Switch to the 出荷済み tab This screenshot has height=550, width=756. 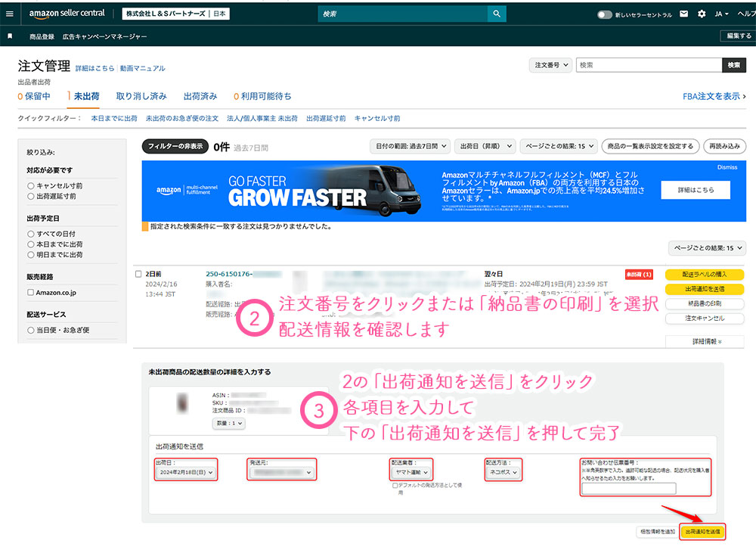click(x=200, y=96)
